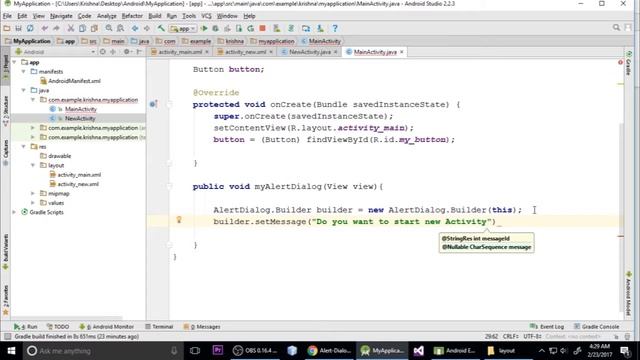Click the Synchronize toolbar icon
This screenshot has width=640, height=360.
tap(30, 28)
